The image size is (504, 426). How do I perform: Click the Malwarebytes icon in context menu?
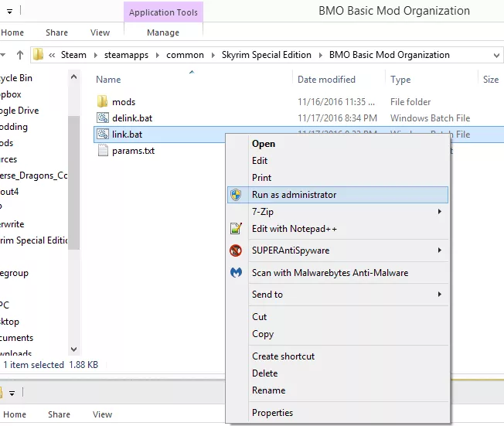pyautogui.click(x=236, y=273)
